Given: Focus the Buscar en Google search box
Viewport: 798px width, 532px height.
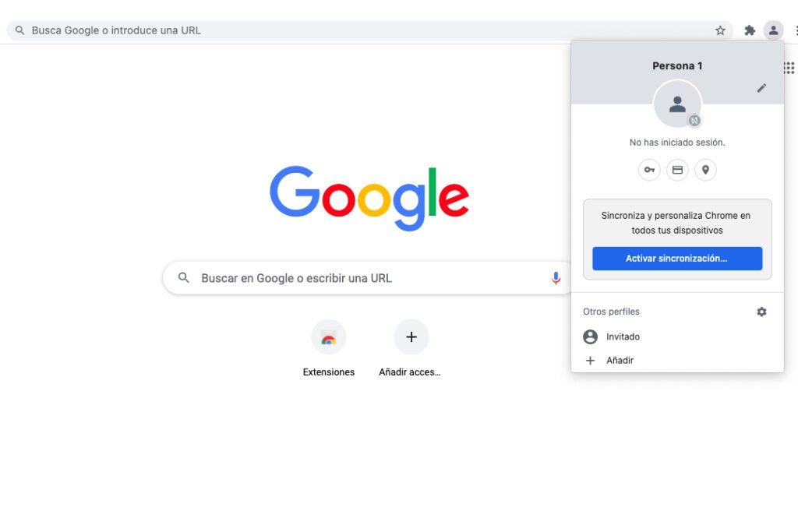Looking at the screenshot, I should tap(368, 278).
